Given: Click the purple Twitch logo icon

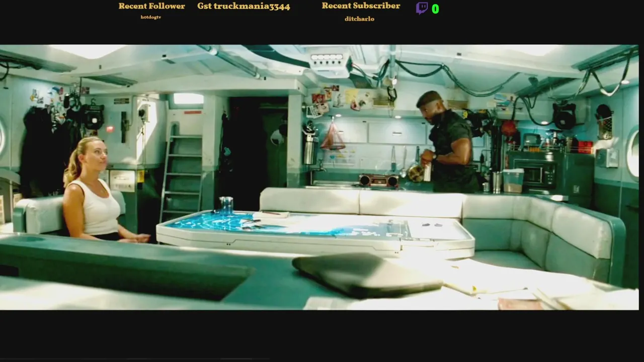Looking at the screenshot, I should coord(422,8).
